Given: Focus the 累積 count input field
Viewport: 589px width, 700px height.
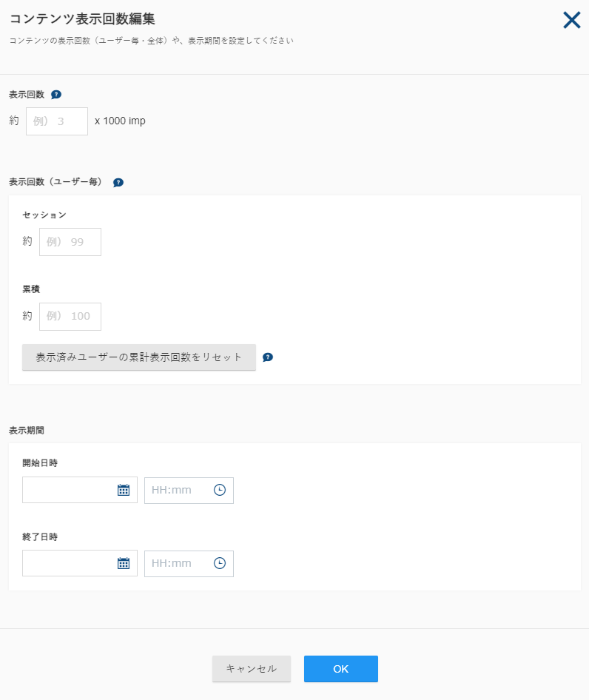Looking at the screenshot, I should [70, 317].
